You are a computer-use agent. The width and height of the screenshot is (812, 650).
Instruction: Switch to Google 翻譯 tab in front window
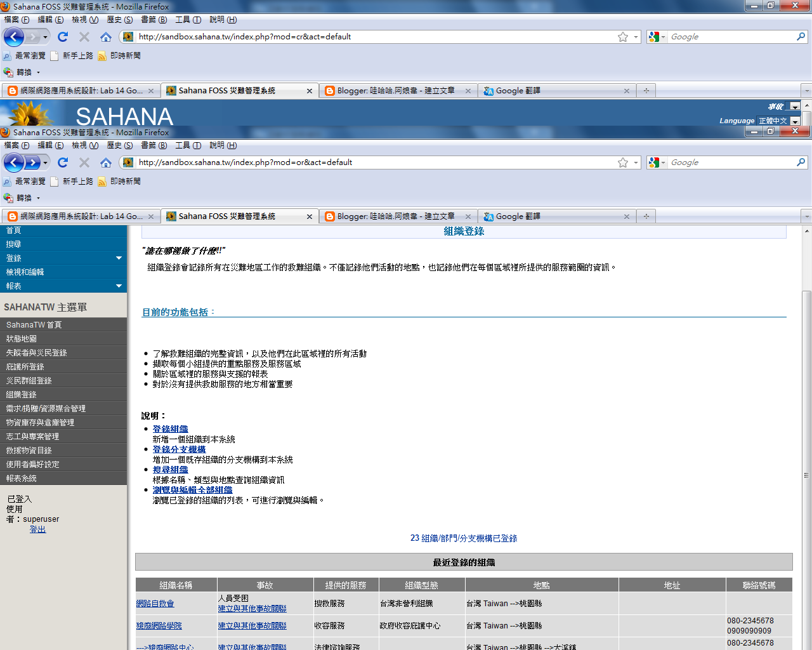click(x=556, y=216)
